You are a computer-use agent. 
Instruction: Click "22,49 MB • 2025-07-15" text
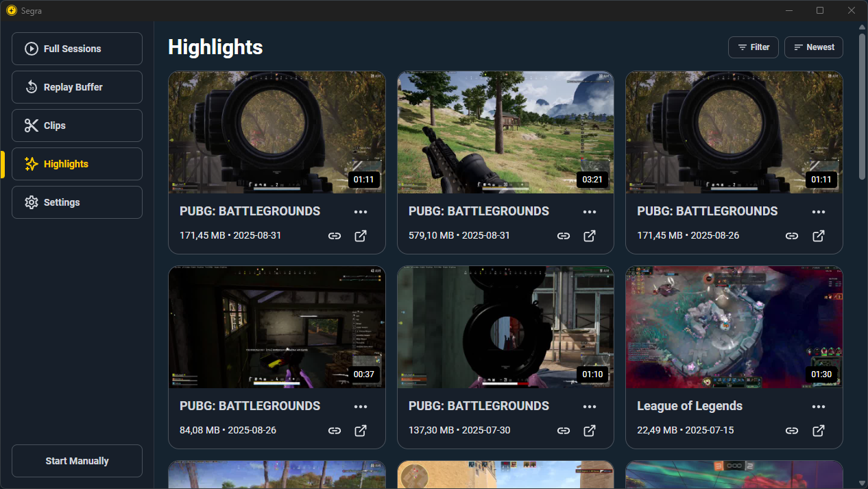686,430
